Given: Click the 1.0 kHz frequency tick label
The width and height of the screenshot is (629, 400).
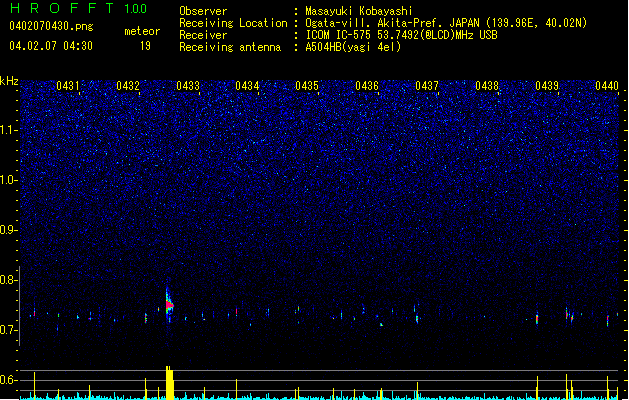Looking at the screenshot, I should coord(8,180).
